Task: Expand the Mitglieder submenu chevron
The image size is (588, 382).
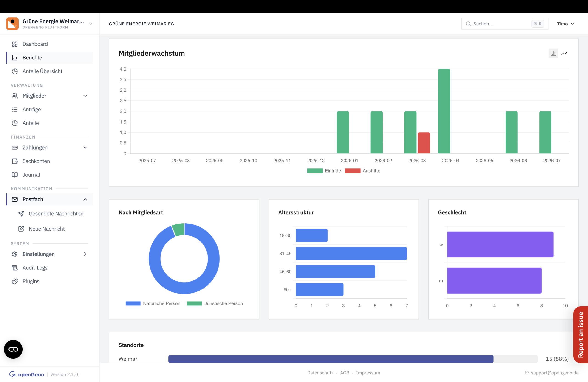Action: [85, 96]
